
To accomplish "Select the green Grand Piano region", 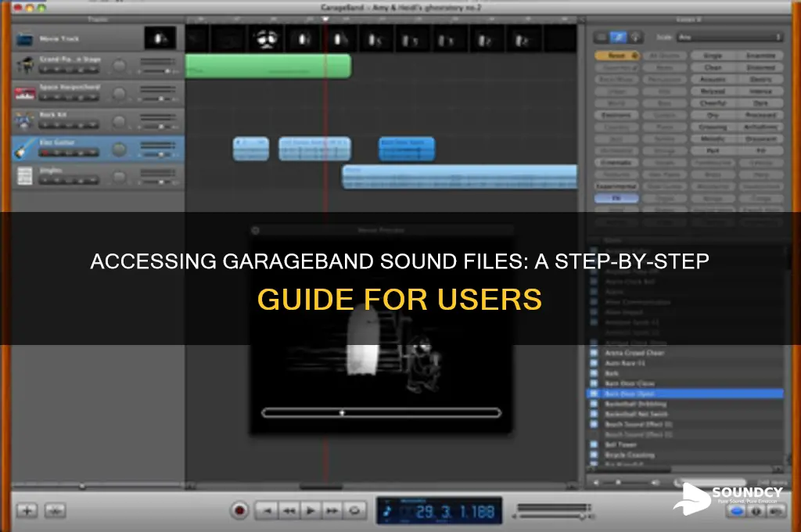I will [x=268, y=66].
